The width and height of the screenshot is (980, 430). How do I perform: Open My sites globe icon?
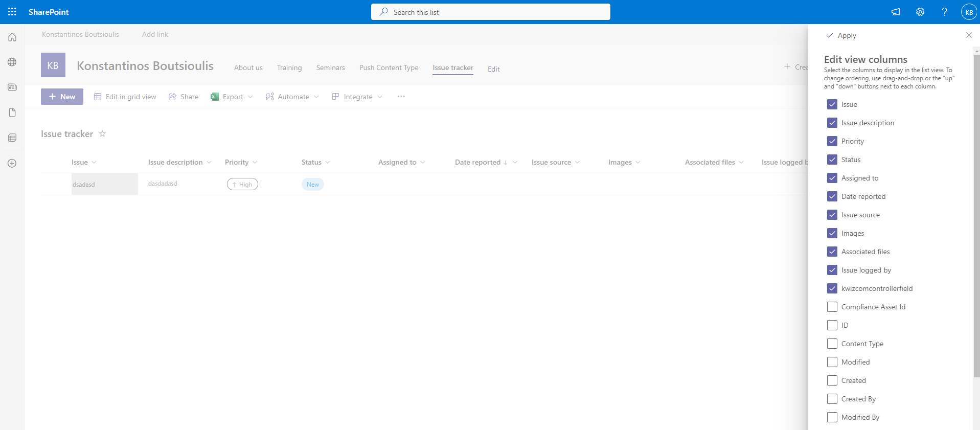click(x=12, y=62)
